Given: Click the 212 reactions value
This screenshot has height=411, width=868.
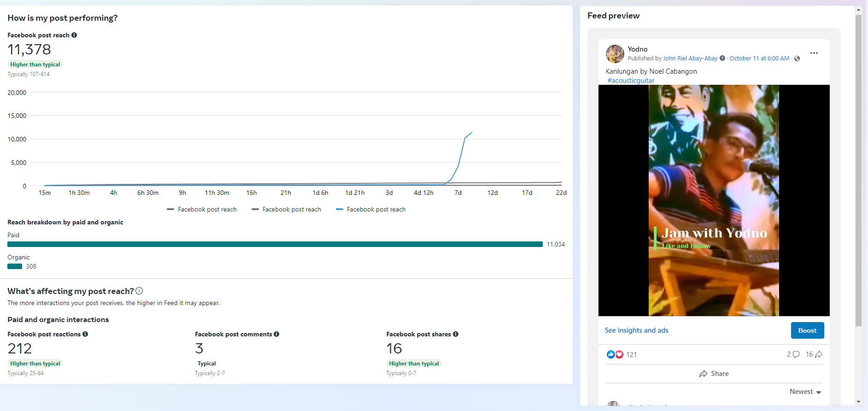Looking at the screenshot, I should 19,348.
